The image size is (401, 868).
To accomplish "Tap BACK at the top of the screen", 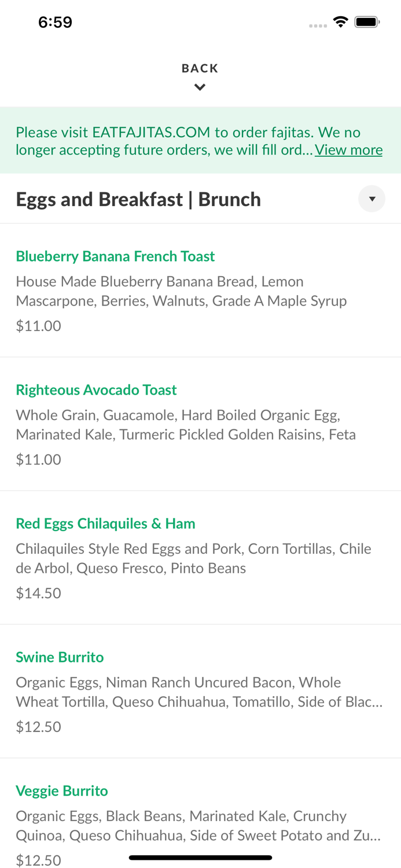I will [x=200, y=68].
